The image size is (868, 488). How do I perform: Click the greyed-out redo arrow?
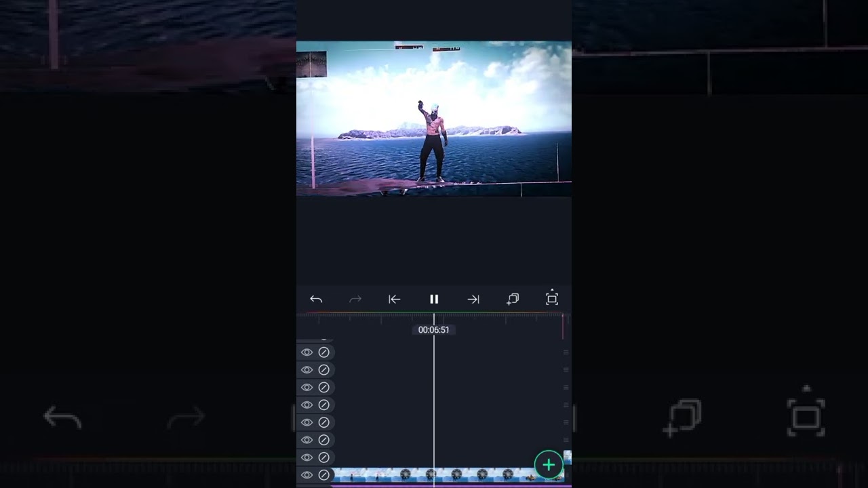pyautogui.click(x=355, y=299)
